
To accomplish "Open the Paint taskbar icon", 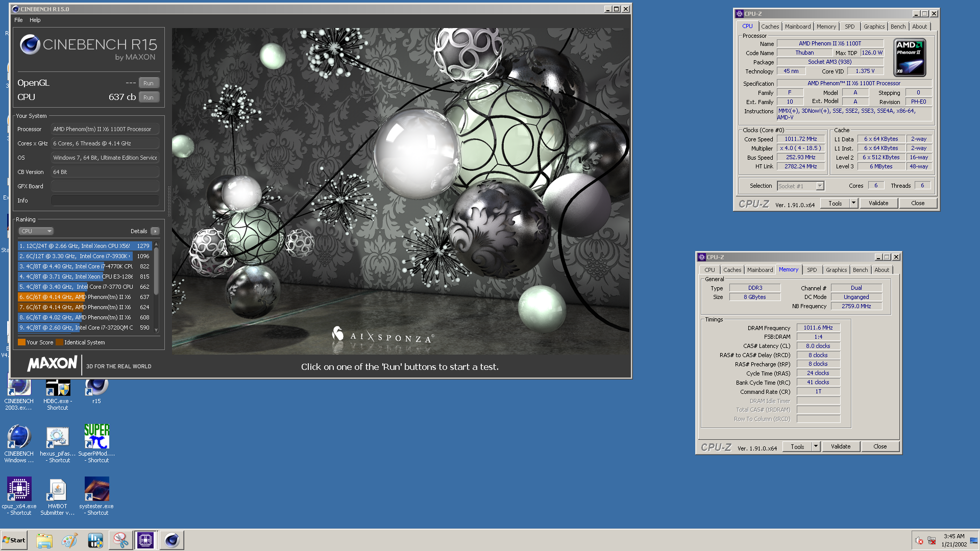I will click(x=69, y=540).
